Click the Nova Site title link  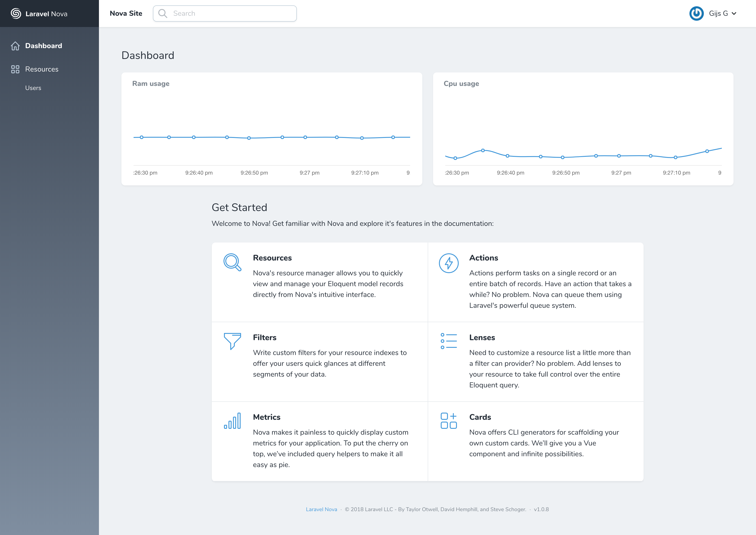pyautogui.click(x=126, y=13)
